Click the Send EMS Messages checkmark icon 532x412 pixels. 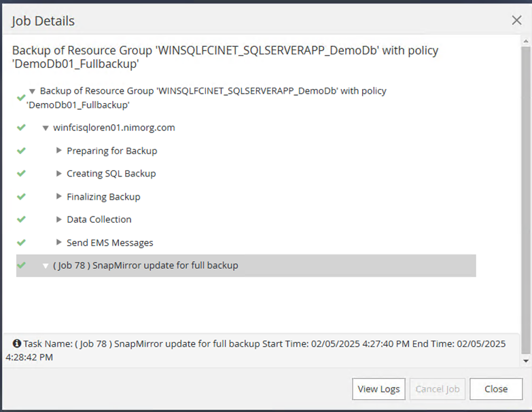pyautogui.click(x=21, y=242)
